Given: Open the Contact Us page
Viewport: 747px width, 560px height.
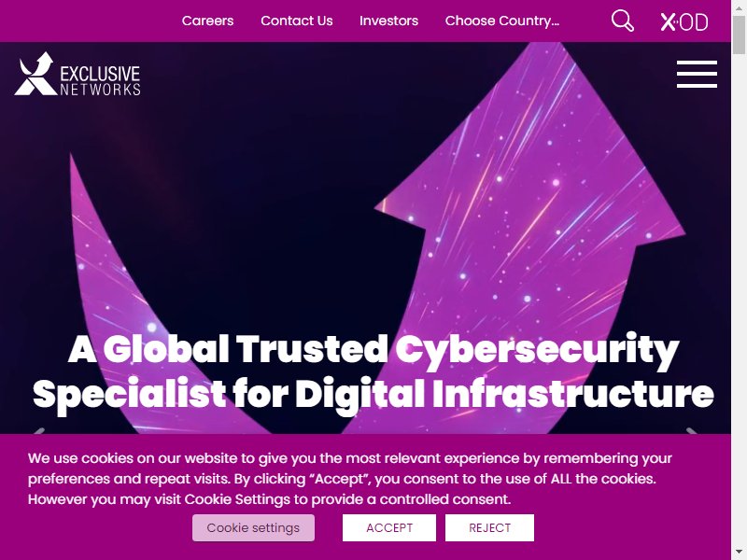Looking at the screenshot, I should click(296, 21).
